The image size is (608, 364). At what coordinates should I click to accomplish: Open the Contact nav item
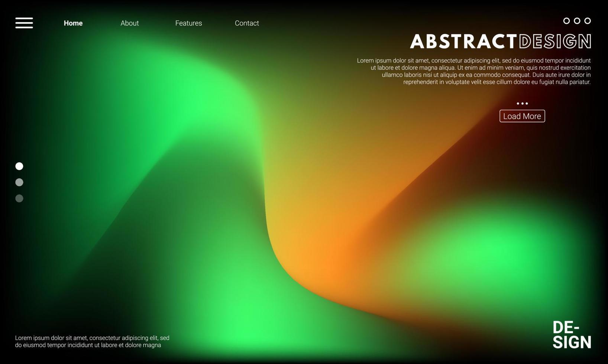(x=247, y=23)
